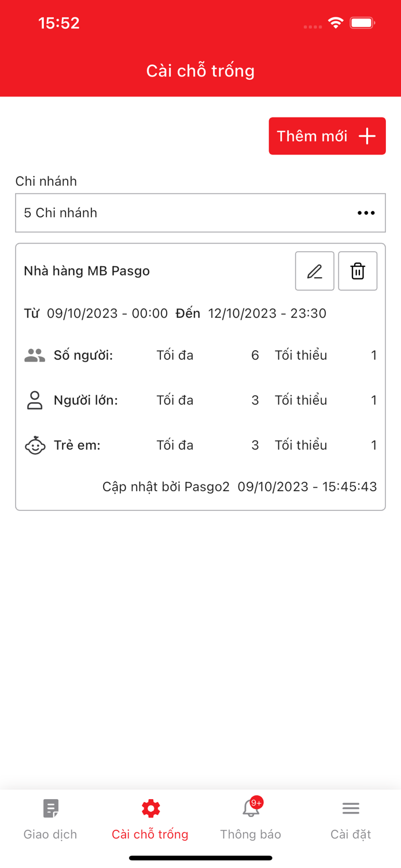Open the Giao dịch document icon
The image size is (401, 868).
[50, 808]
